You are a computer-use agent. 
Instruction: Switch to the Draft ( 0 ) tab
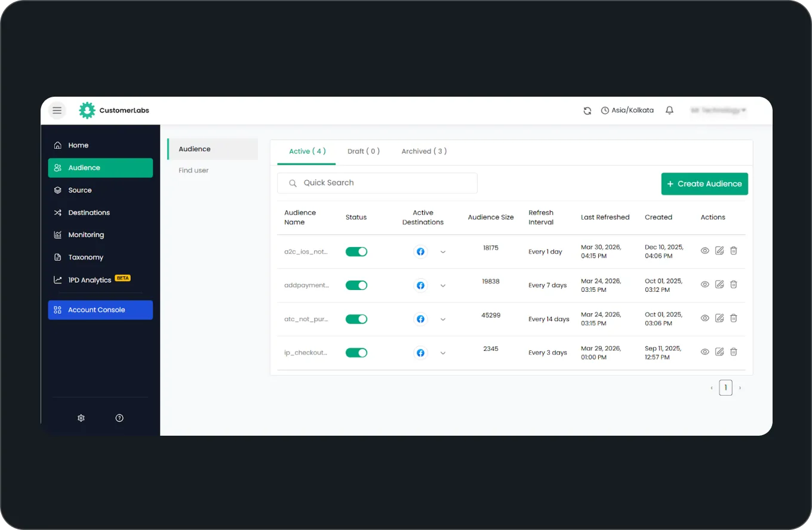(x=364, y=151)
